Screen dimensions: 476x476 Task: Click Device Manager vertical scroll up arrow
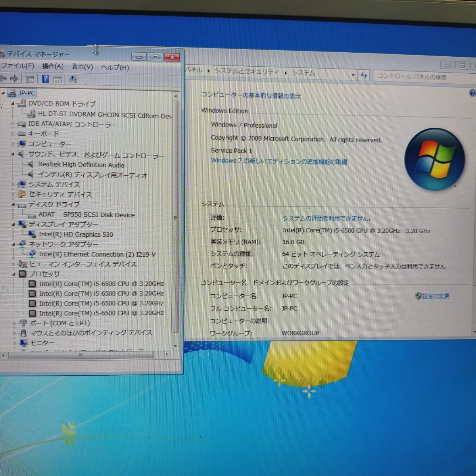coord(176,96)
